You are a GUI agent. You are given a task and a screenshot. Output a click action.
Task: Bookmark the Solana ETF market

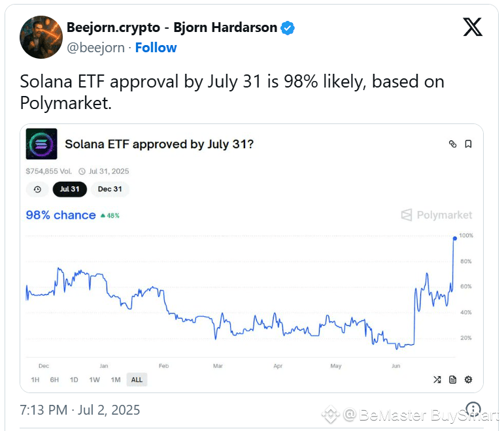tap(468, 144)
